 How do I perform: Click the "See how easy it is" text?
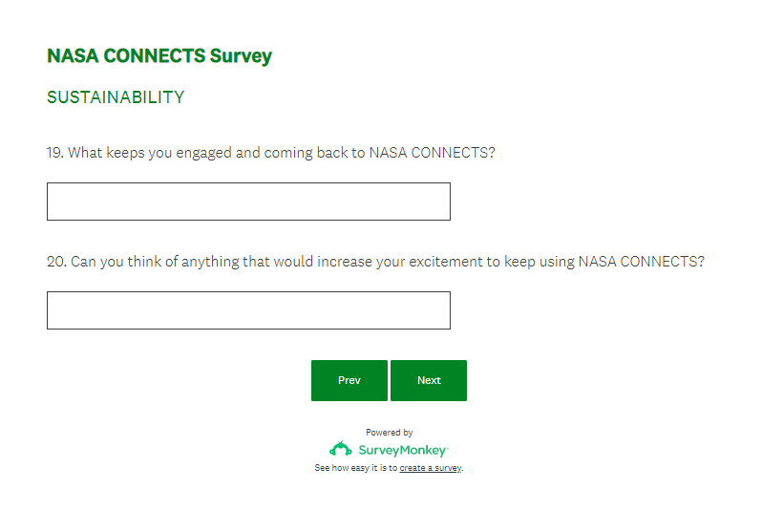(355, 468)
